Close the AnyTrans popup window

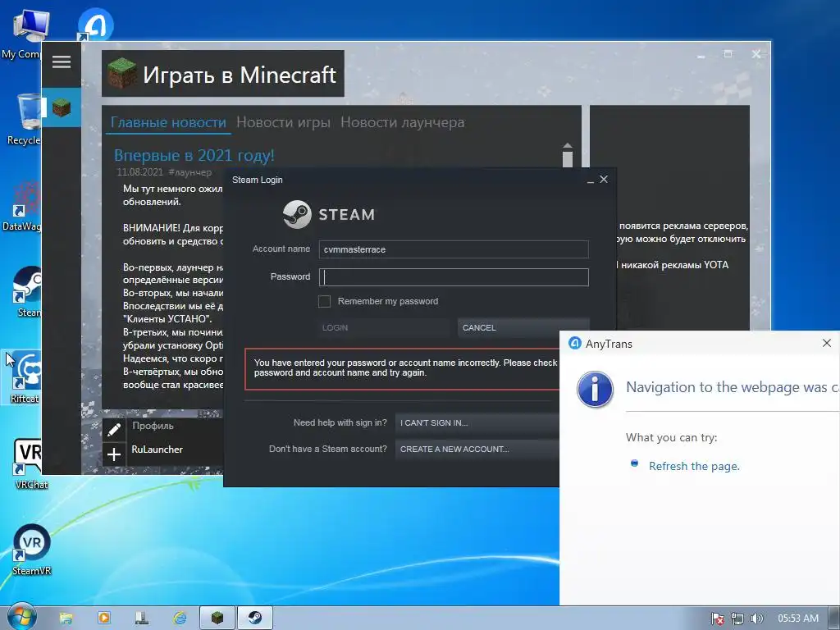(827, 343)
